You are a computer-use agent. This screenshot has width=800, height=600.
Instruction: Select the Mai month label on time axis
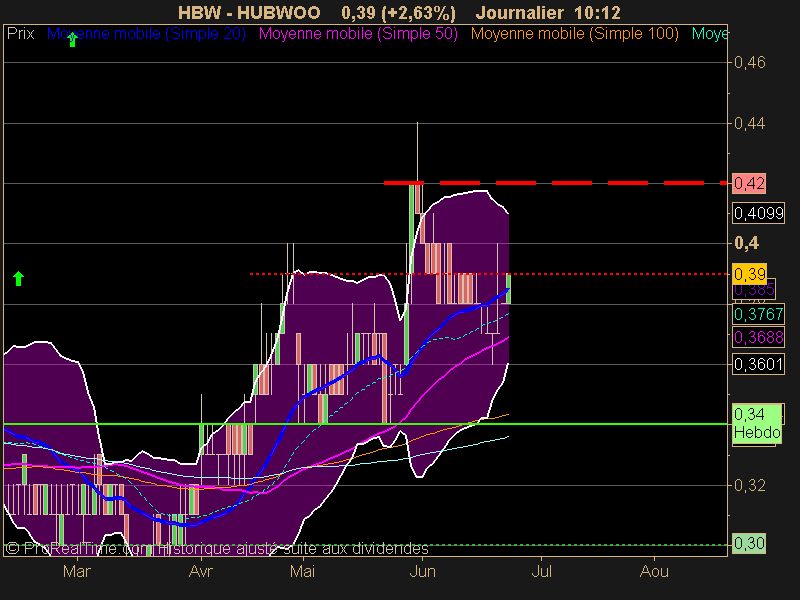302,571
